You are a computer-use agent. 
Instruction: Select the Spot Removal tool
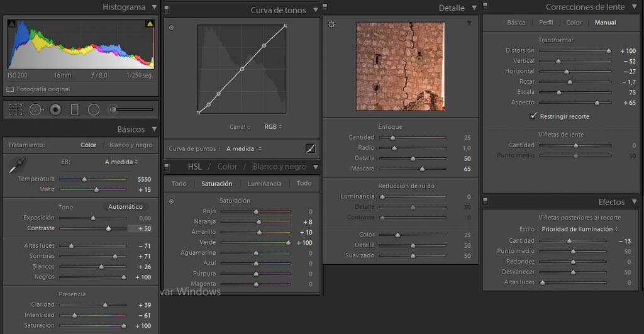35,110
